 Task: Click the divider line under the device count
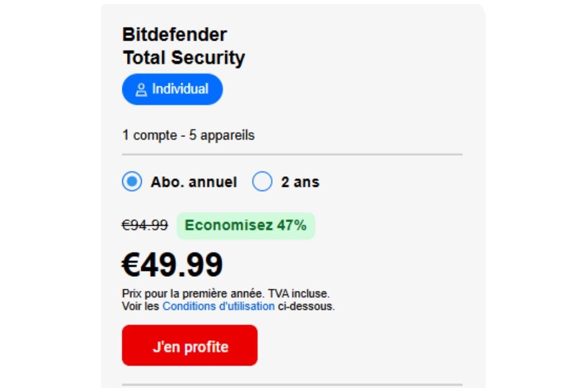click(x=292, y=155)
